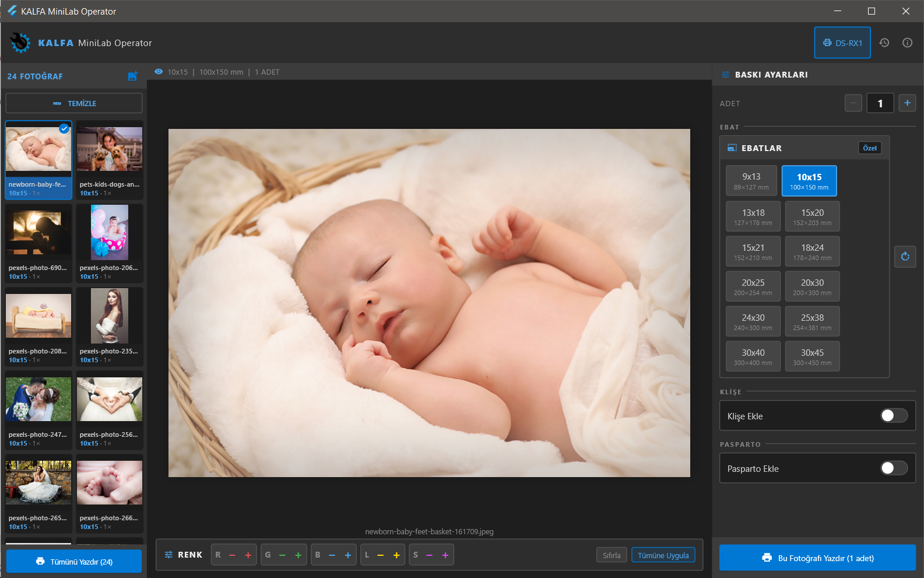Increase Green color with plus
This screenshot has width=924, height=578.
[x=298, y=555]
